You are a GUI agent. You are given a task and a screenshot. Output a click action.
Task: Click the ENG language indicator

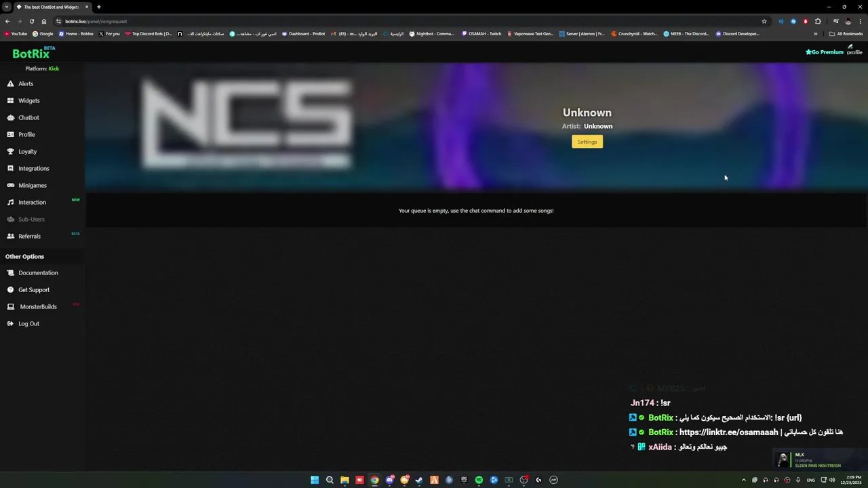[x=810, y=480]
